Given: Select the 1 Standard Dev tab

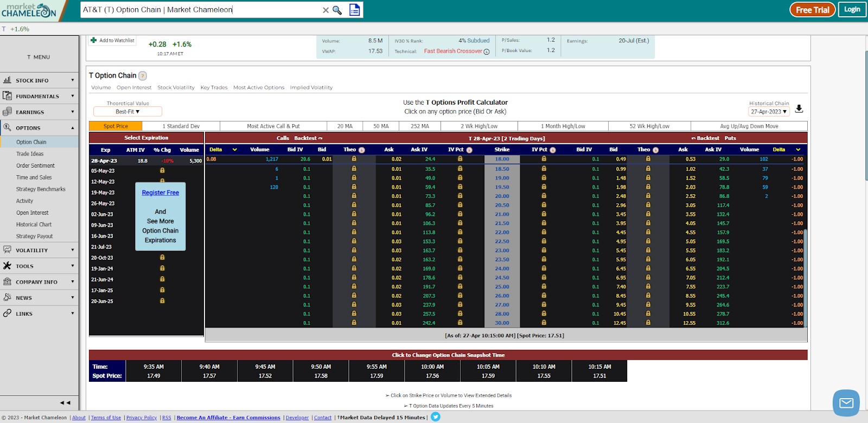Looking at the screenshot, I should [181, 126].
